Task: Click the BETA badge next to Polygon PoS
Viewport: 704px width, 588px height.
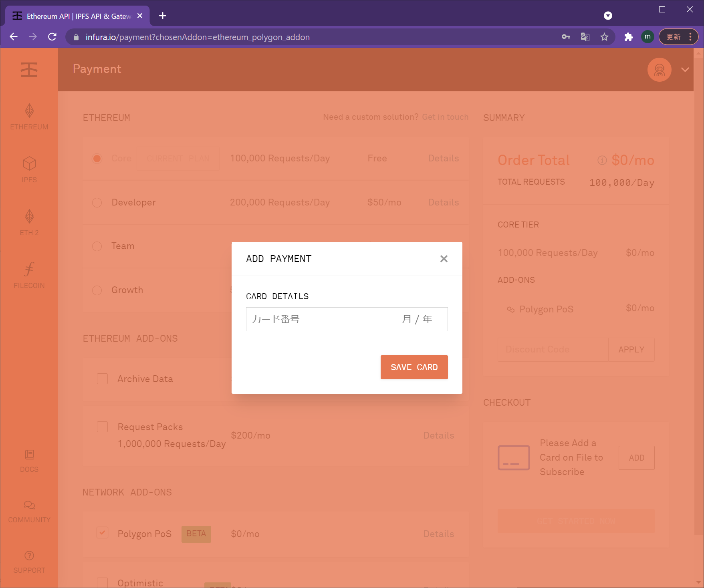Action: 196,534
